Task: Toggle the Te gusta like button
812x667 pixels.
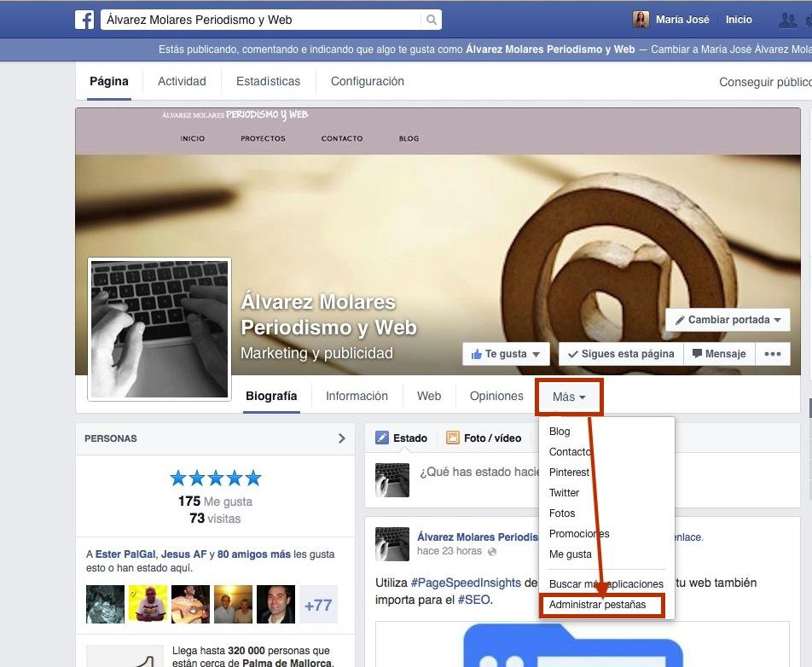Action: pos(506,354)
